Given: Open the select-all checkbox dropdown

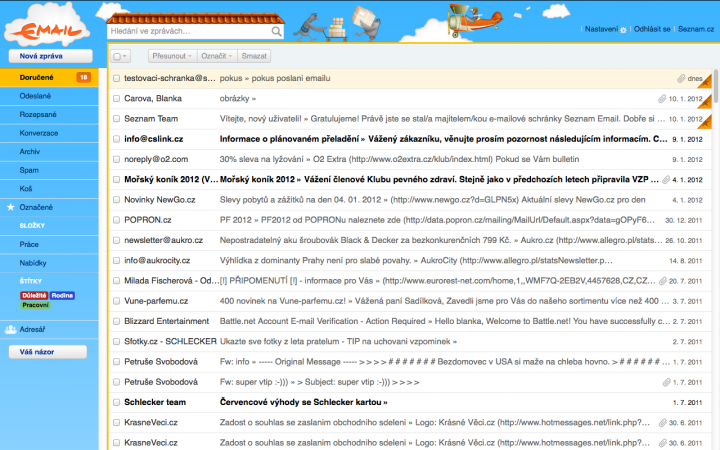Looking at the screenshot, I should [x=120, y=56].
